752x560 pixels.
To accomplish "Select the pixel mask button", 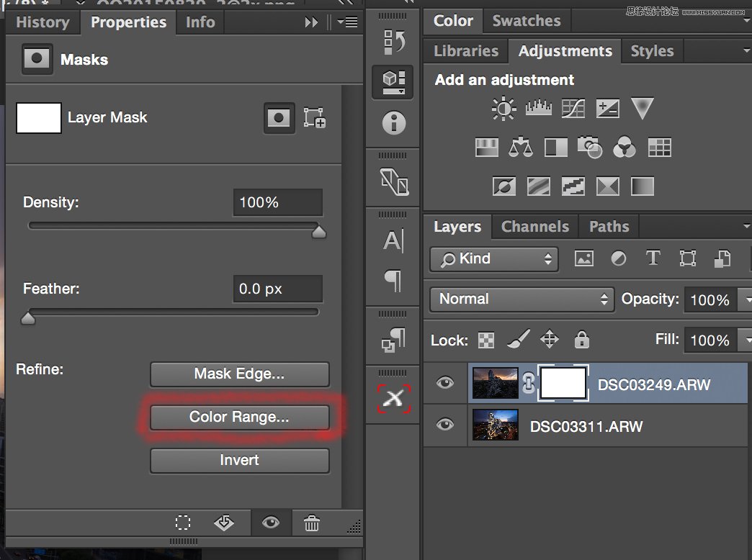I will (x=279, y=118).
